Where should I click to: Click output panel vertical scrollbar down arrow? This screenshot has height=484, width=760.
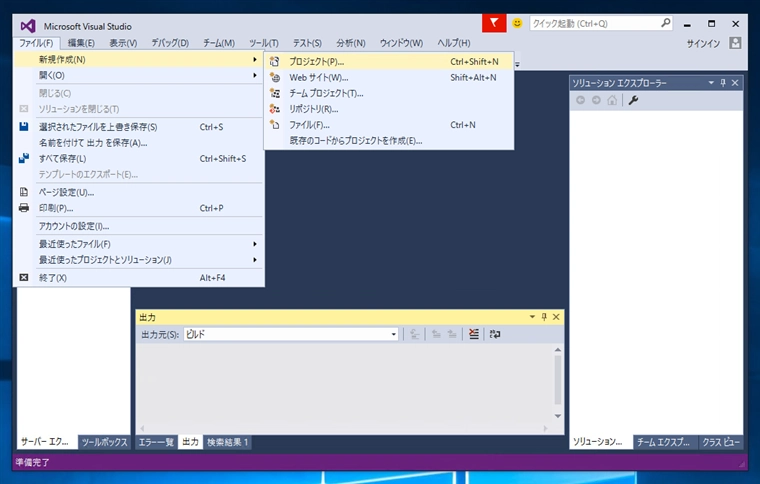click(558, 416)
